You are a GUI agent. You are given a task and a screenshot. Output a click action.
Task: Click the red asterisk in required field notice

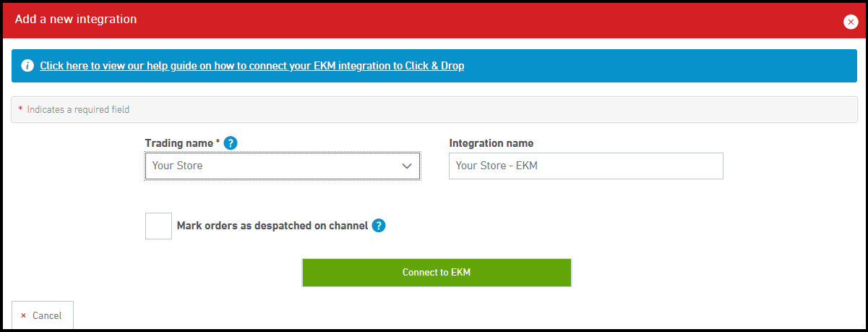click(x=21, y=109)
